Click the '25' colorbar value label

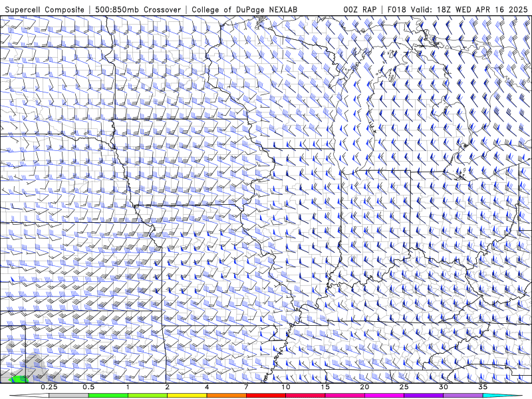(x=404, y=387)
